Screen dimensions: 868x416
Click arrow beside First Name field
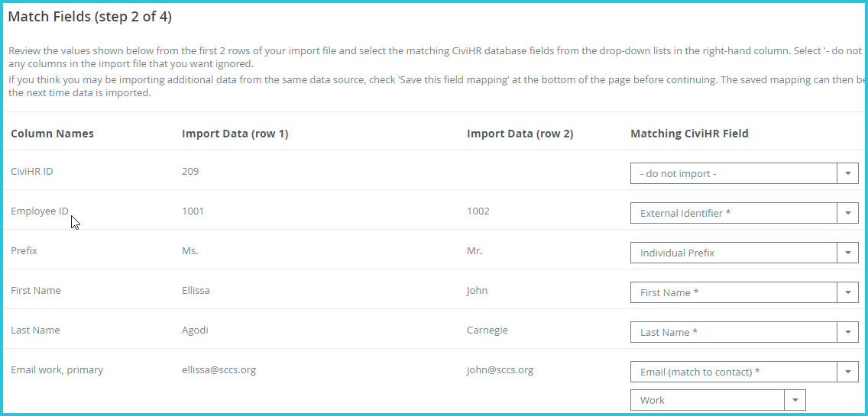point(847,292)
